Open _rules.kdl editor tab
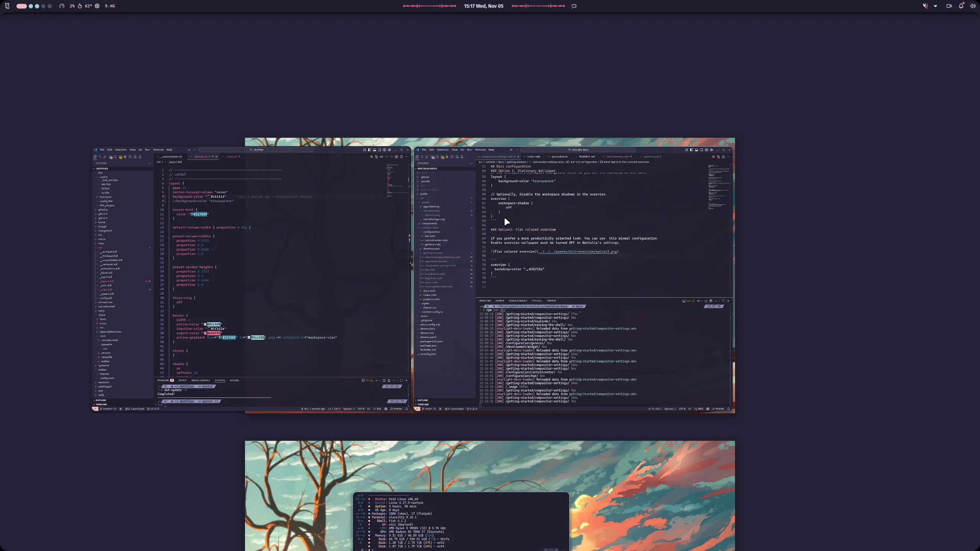The width and height of the screenshot is (980, 551). point(232,157)
